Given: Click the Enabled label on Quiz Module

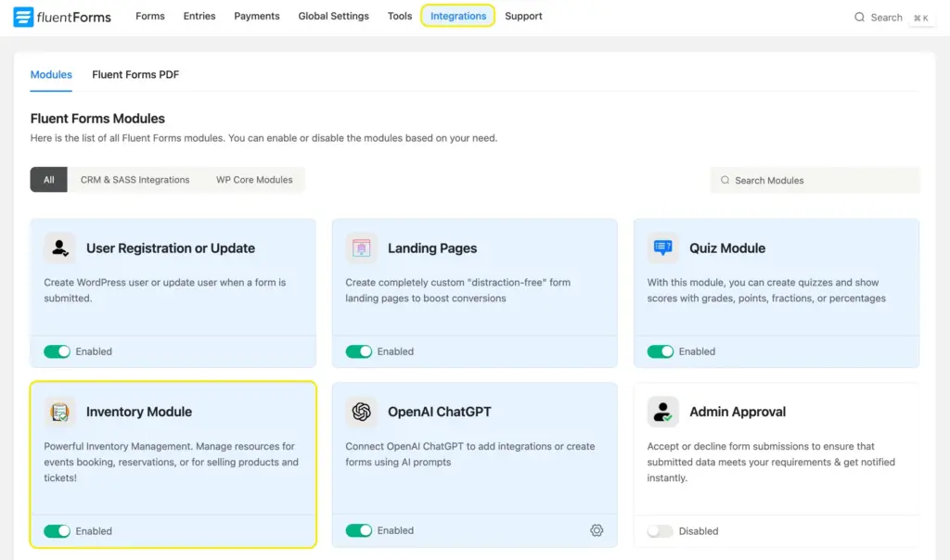Looking at the screenshot, I should [x=697, y=351].
